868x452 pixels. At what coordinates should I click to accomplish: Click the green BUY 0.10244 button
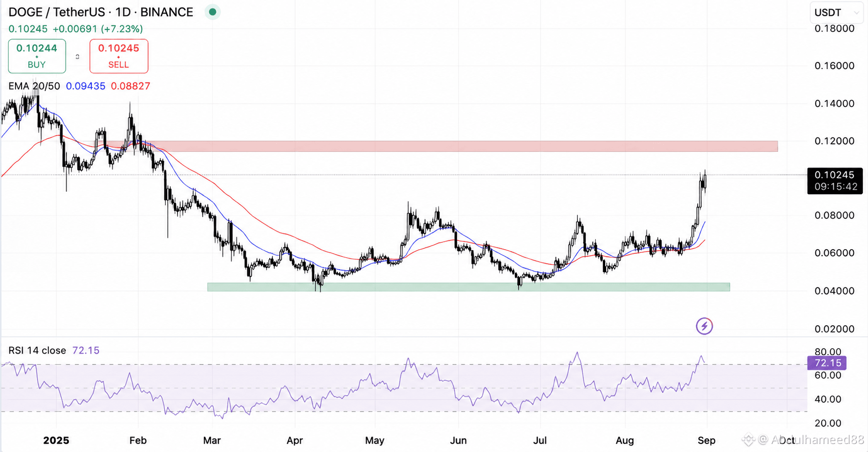click(x=37, y=56)
